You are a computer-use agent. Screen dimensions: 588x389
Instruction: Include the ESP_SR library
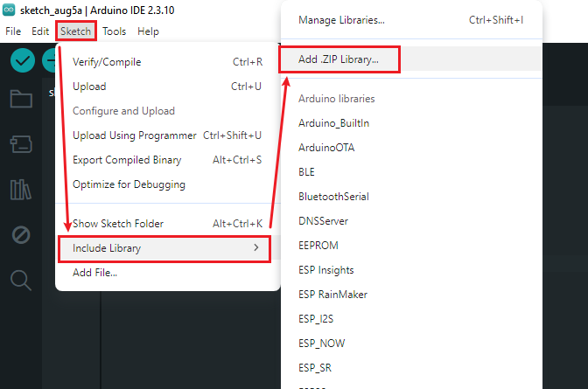point(411,368)
